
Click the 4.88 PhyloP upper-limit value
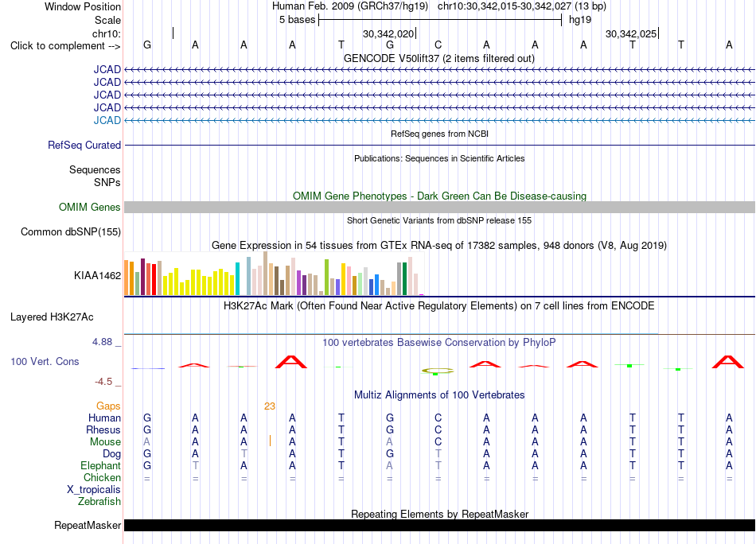point(102,342)
